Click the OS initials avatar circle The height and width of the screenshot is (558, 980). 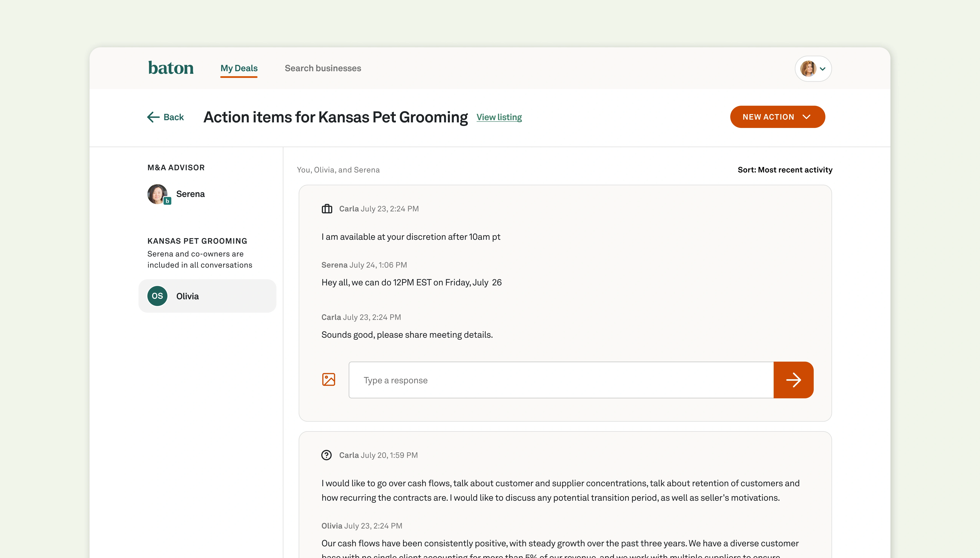[x=157, y=296]
